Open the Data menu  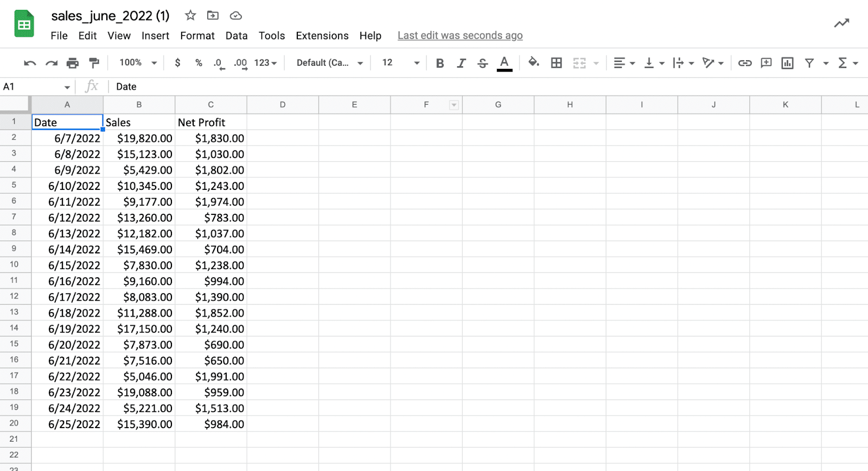tap(236, 36)
